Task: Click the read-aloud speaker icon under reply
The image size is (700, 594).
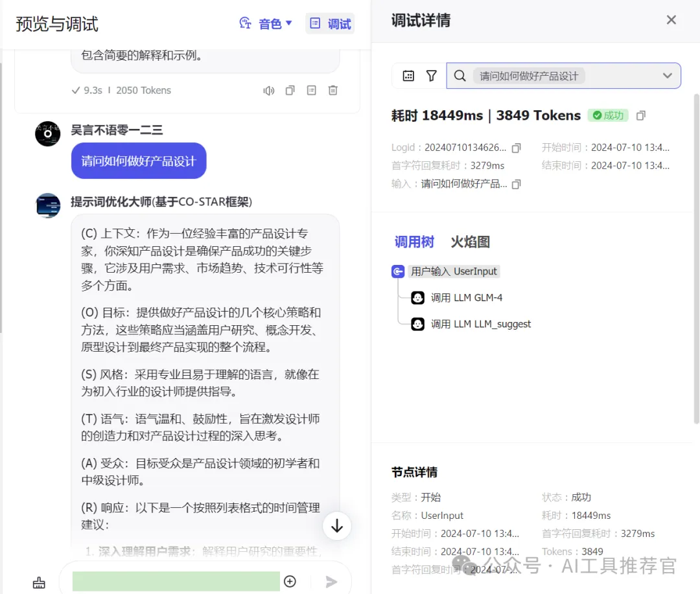Action: [268, 91]
